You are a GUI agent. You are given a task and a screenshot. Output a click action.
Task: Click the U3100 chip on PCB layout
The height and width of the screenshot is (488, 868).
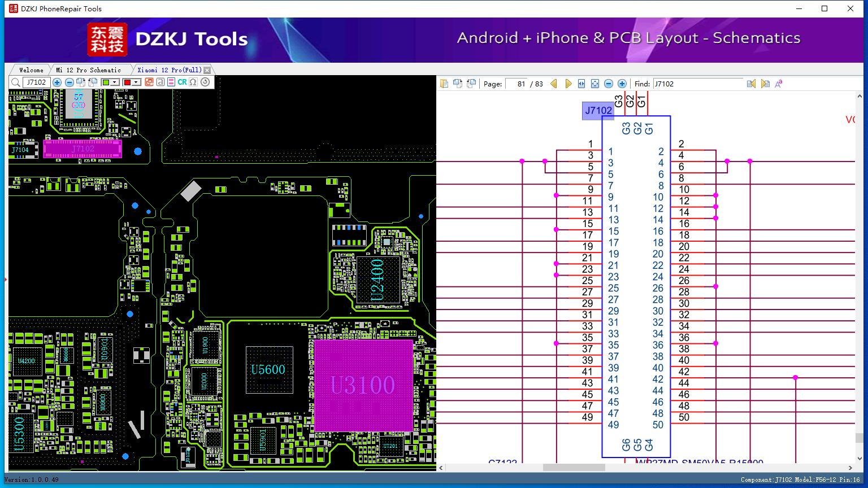(363, 385)
